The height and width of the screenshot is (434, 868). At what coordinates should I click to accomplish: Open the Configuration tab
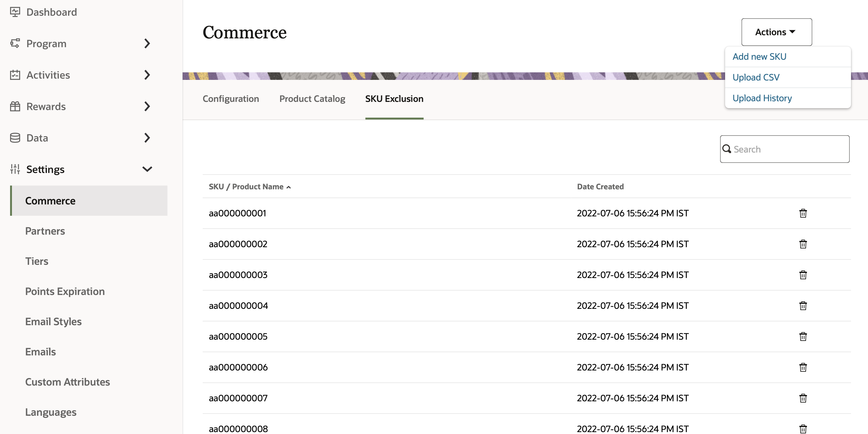[x=230, y=99]
